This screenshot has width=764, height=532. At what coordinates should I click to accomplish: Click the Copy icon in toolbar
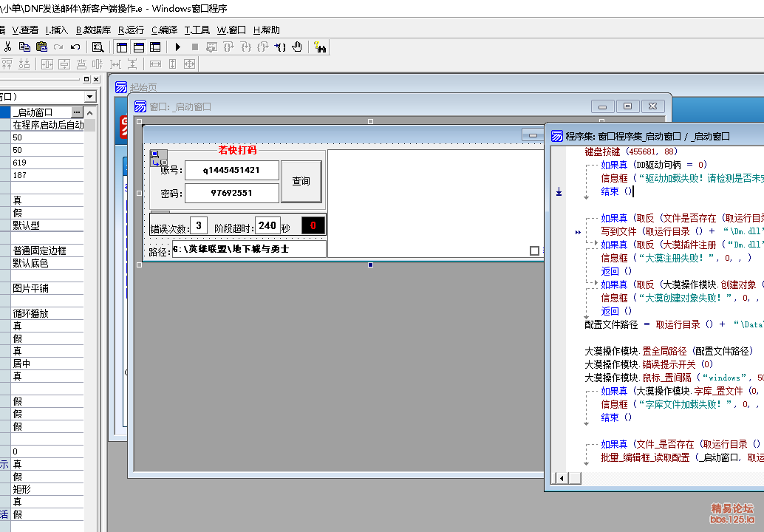pos(24,47)
